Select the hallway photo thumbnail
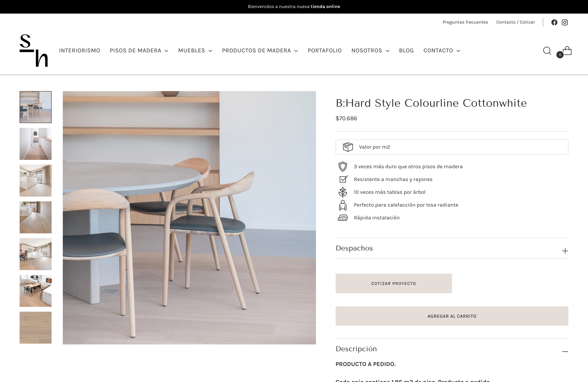Image resolution: width=588 pixels, height=382 pixels. coord(36,144)
